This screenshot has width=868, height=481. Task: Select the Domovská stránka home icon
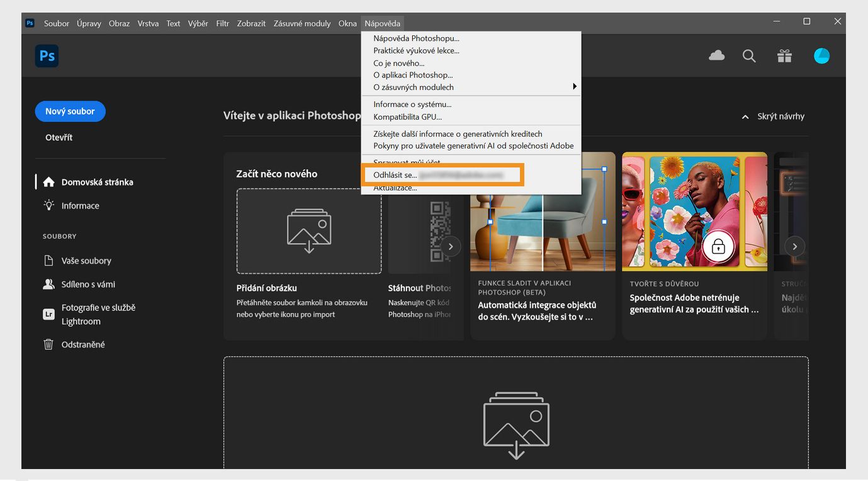(x=48, y=181)
